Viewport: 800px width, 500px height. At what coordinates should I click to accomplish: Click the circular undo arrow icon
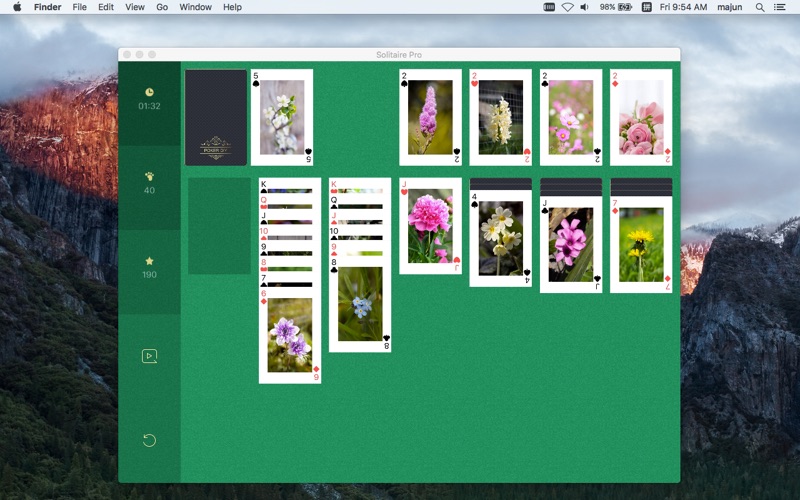[x=149, y=440]
